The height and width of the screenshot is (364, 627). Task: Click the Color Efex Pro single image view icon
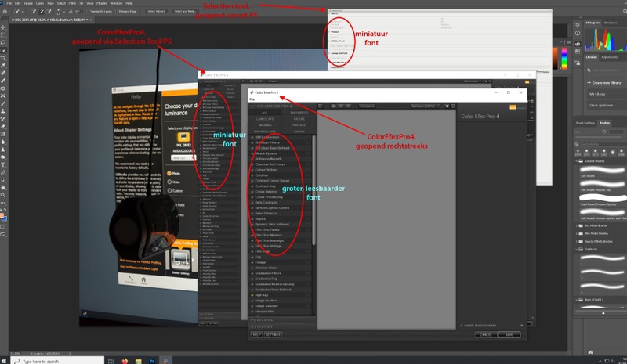333,106
